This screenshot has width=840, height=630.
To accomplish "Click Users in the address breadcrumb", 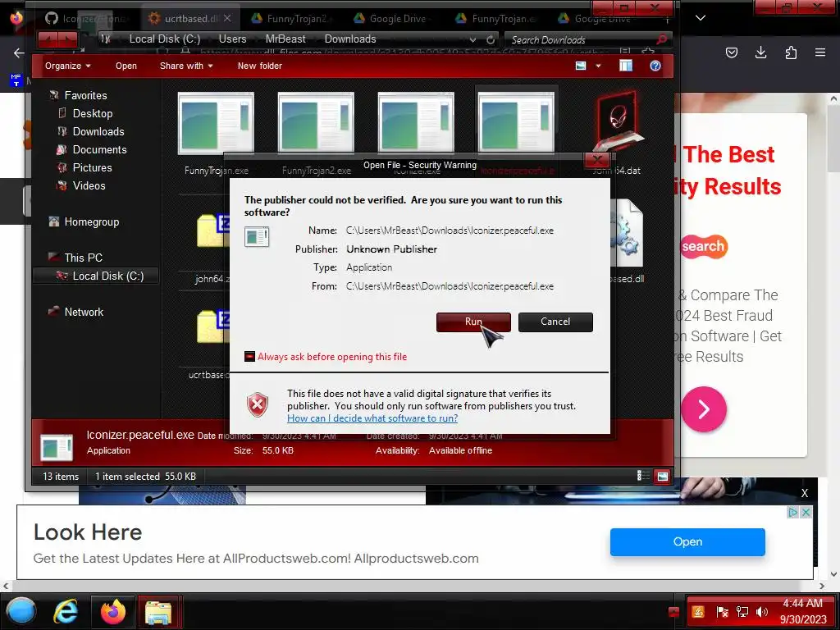I will pyautogui.click(x=232, y=39).
